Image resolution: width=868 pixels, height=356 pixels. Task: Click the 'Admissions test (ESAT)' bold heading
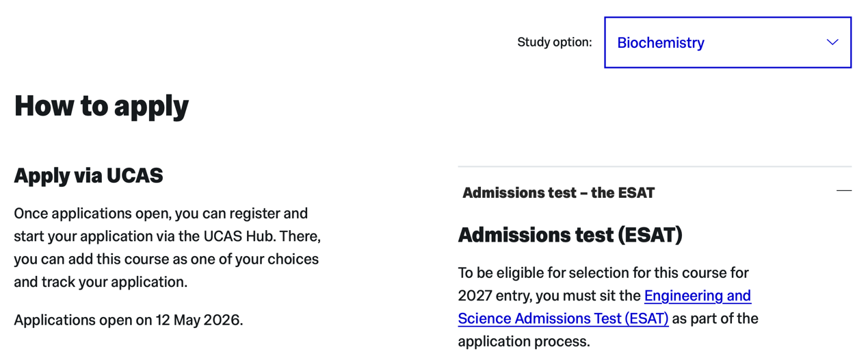(570, 235)
